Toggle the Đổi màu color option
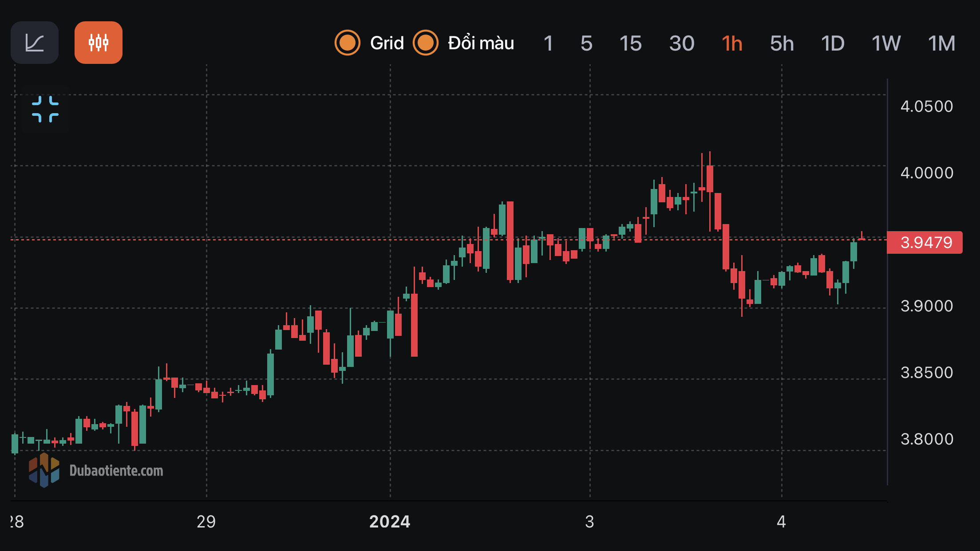The width and height of the screenshot is (980, 551). tap(426, 43)
